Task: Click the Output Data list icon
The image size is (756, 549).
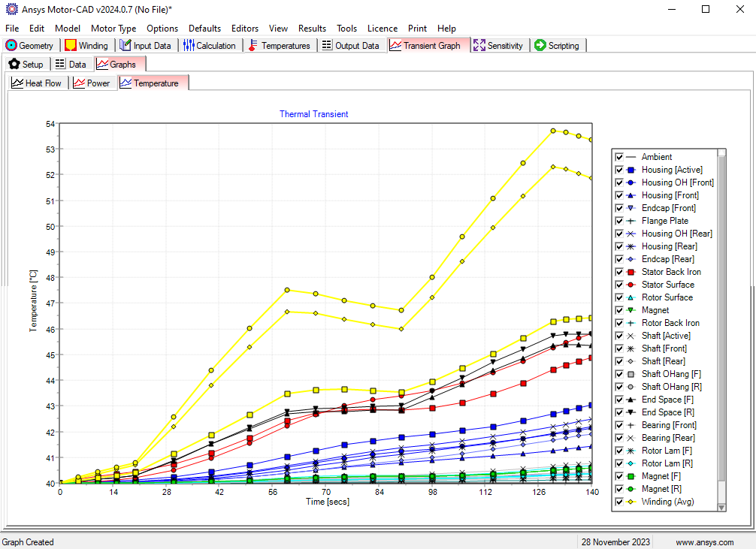Action: tap(327, 45)
